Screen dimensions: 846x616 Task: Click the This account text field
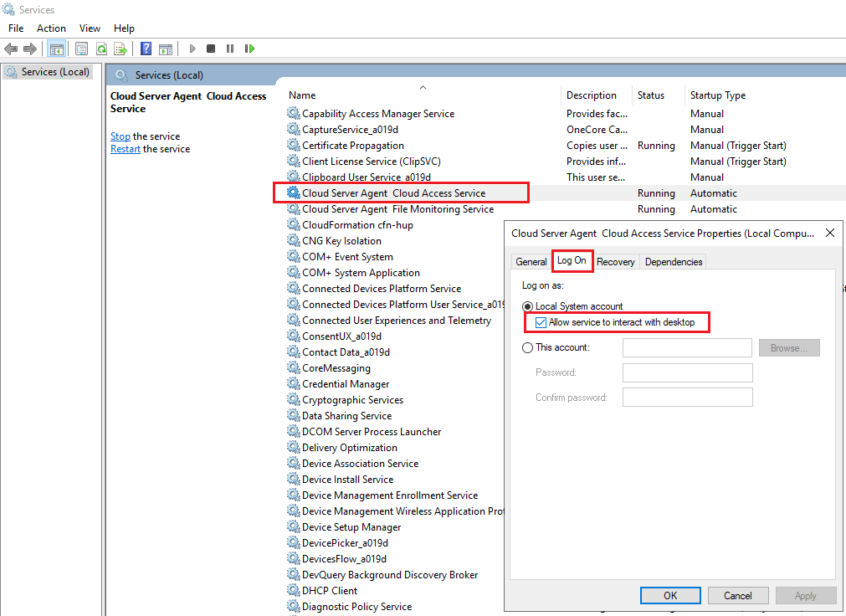pos(687,347)
